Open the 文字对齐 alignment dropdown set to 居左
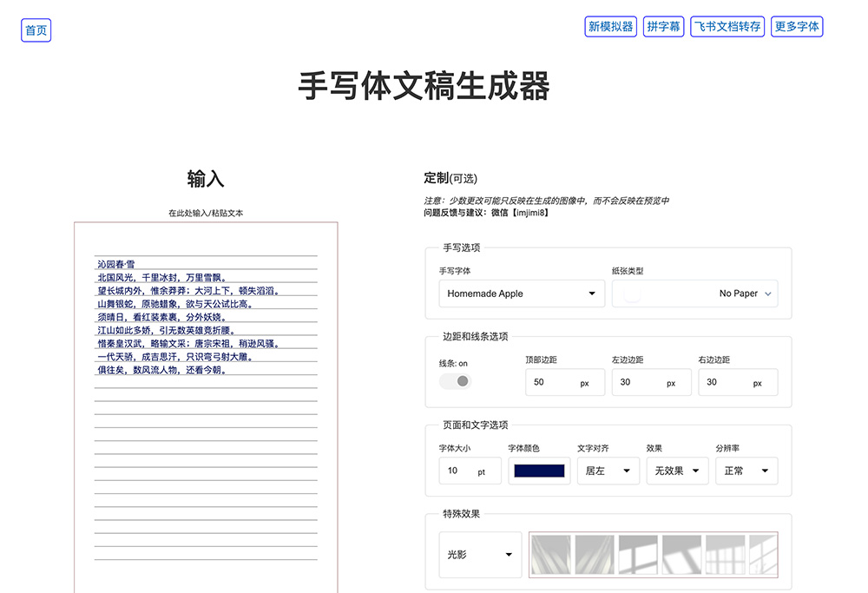This screenshot has height=593, width=868. (608, 471)
